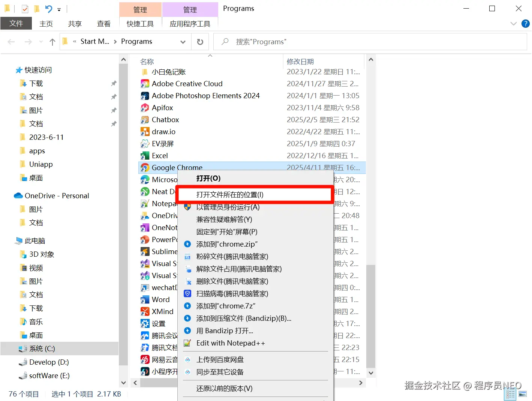Choose 兼容性疑难解答(Y) menu entry
This screenshot has width=532, height=401.
pyautogui.click(x=255, y=219)
